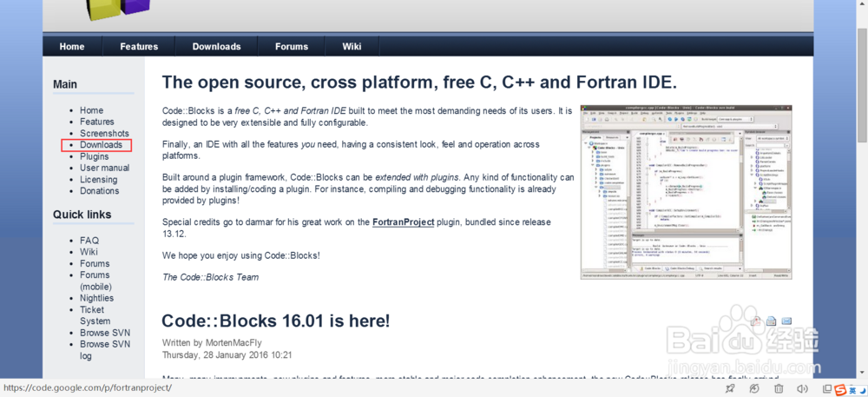Image resolution: width=868 pixels, height=397 pixels.
Task: Open Wiki under Quick links
Action: [89, 252]
